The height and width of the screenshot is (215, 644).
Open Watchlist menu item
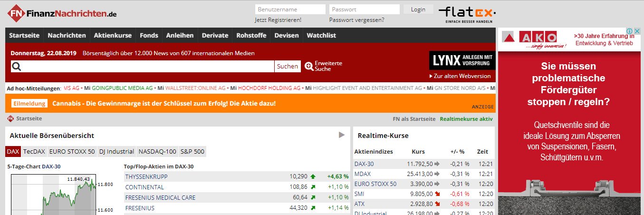(321, 35)
